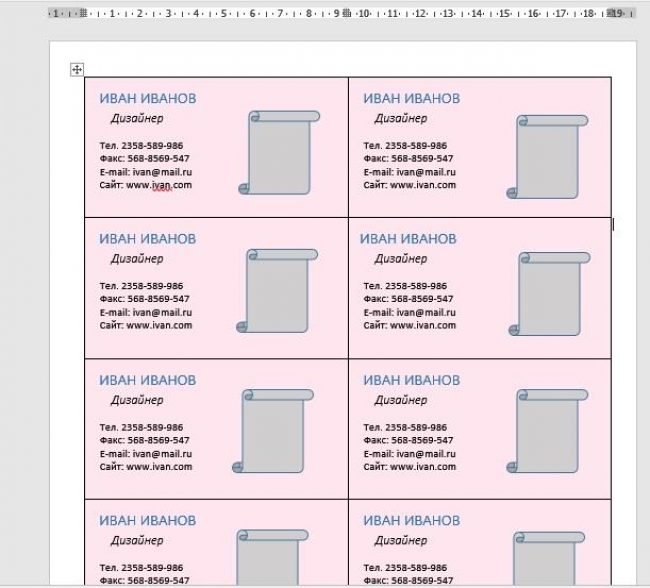Screen dimensions: 650x588
Task: Select the scroll shape in the top-left card
Action: (x=279, y=153)
